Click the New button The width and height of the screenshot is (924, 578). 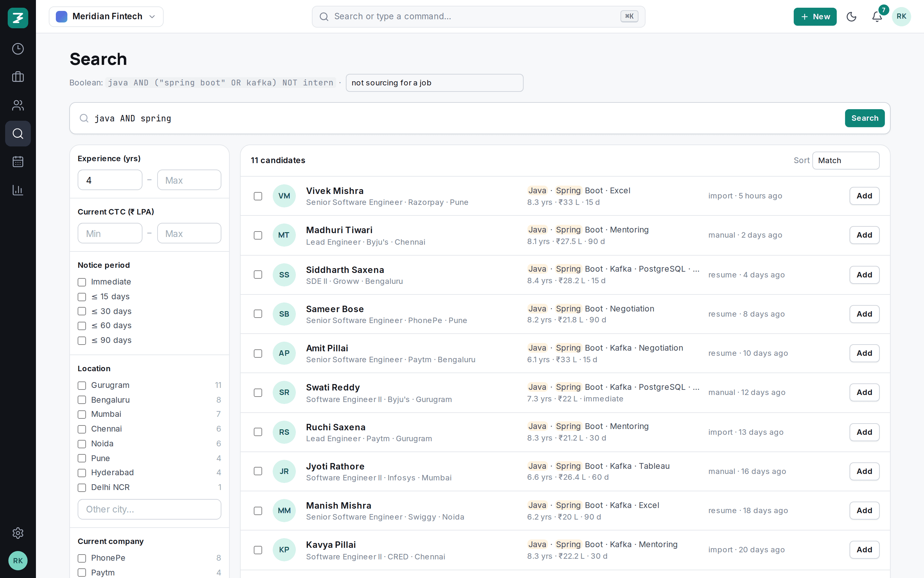815,16
